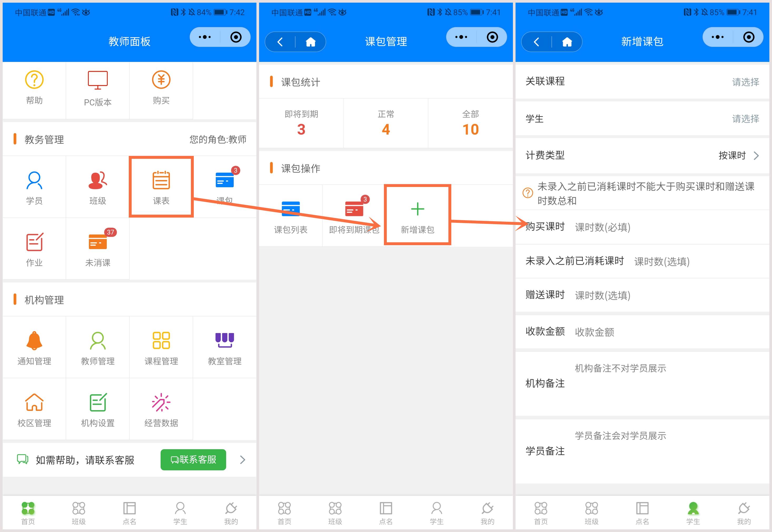Tap close circle button in 教师面板 header

coord(236,37)
